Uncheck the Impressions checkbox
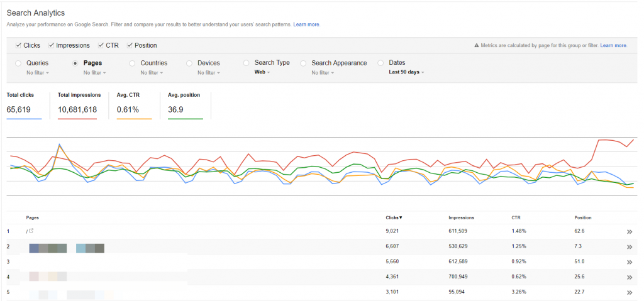Viewport: 644px width, 301px height. [52, 45]
